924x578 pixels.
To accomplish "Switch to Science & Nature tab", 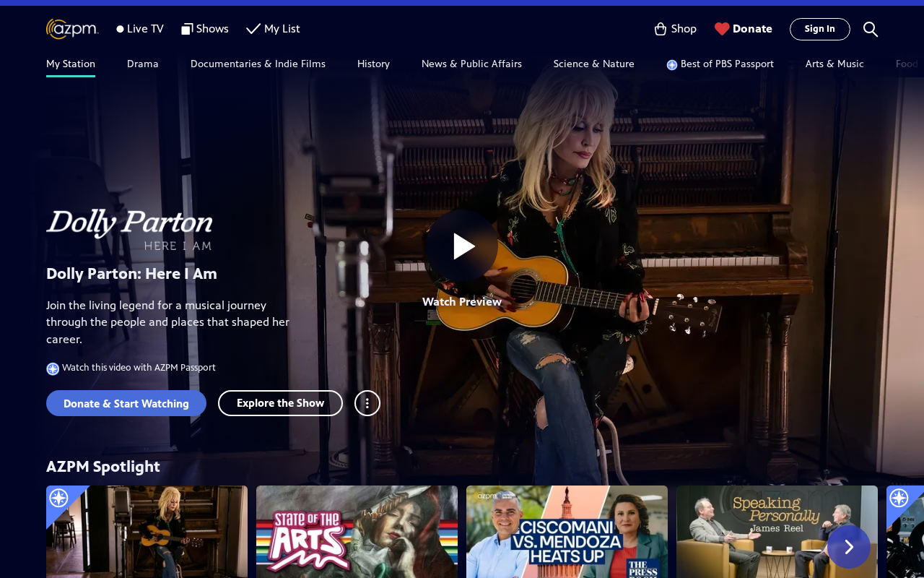I will tap(594, 64).
